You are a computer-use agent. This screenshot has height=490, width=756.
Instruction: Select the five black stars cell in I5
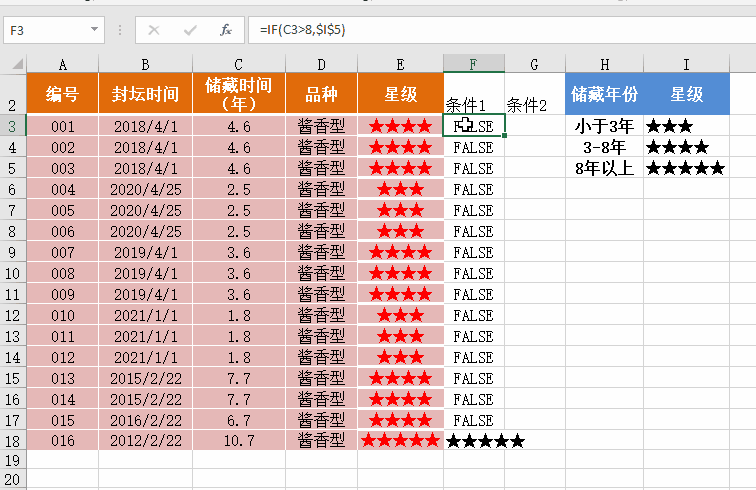(686, 168)
